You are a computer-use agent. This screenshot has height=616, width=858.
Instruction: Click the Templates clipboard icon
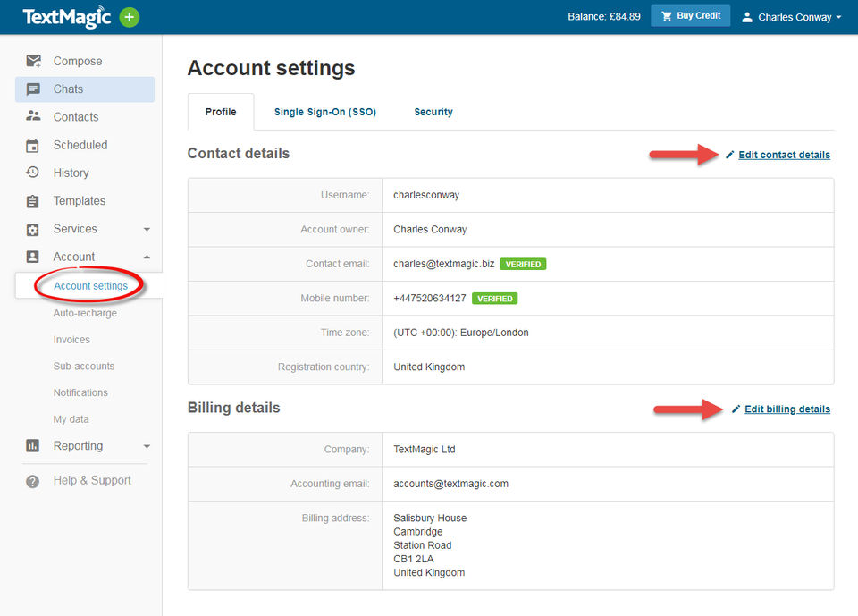pos(33,201)
